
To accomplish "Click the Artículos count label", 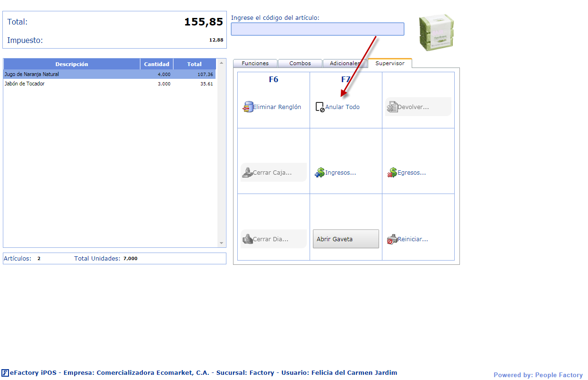I will [17, 259].
